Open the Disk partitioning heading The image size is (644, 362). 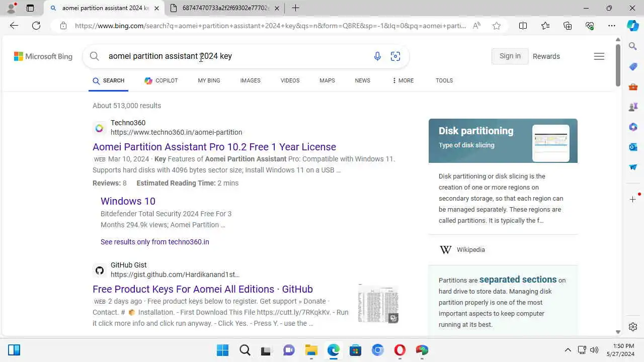[476, 131]
